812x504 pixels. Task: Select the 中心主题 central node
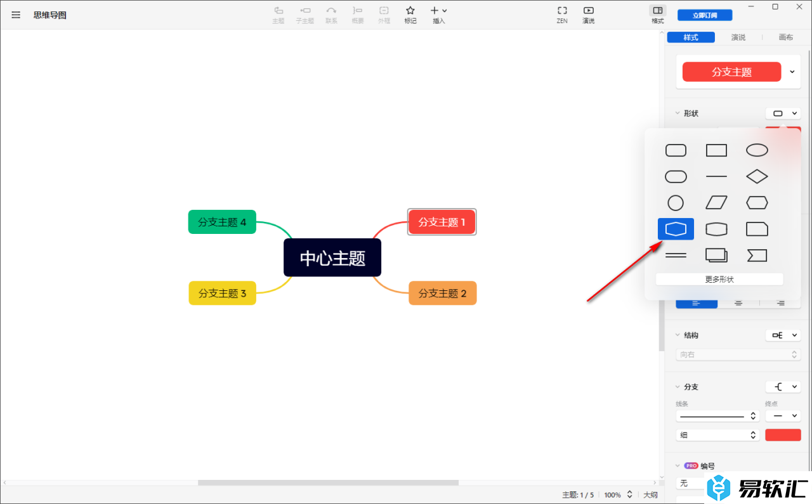point(332,257)
